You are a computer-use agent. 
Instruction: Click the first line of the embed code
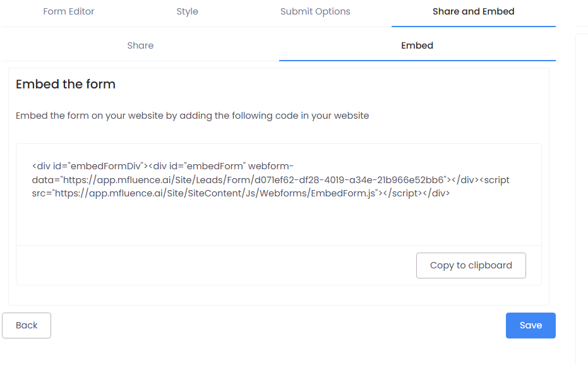(x=162, y=166)
